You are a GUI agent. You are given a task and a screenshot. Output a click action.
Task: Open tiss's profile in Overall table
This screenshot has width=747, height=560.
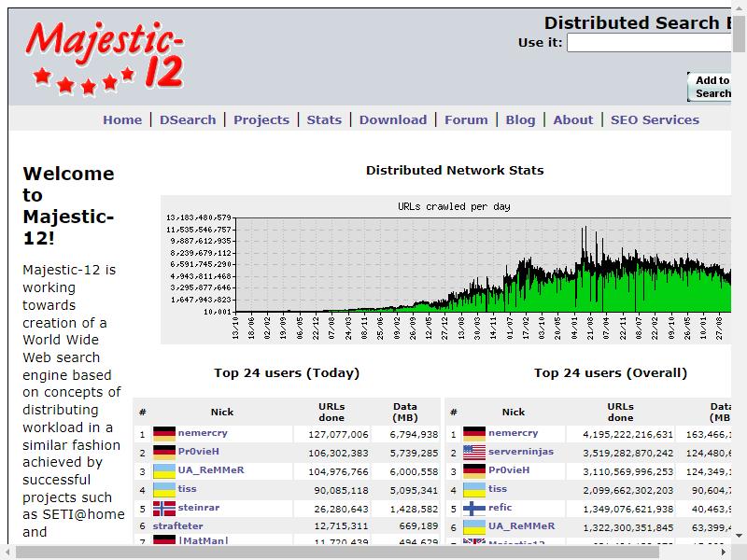coord(498,488)
